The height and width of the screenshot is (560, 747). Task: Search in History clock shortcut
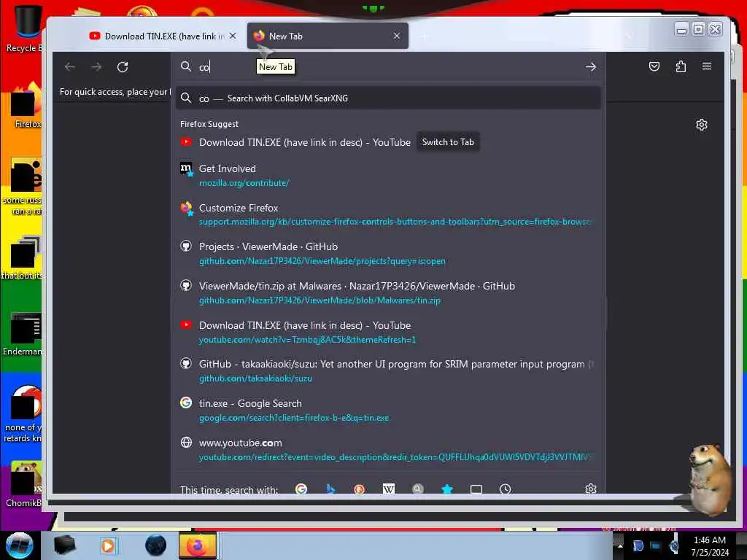[505, 489]
